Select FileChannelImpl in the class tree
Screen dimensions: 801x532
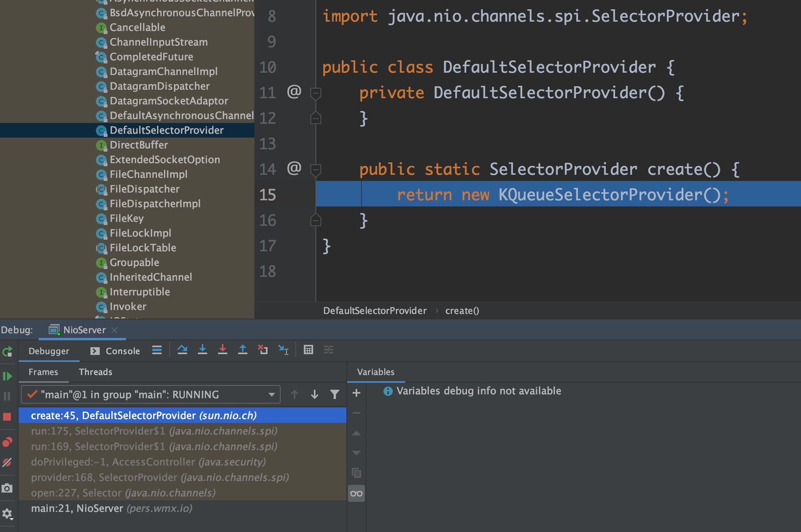148,174
